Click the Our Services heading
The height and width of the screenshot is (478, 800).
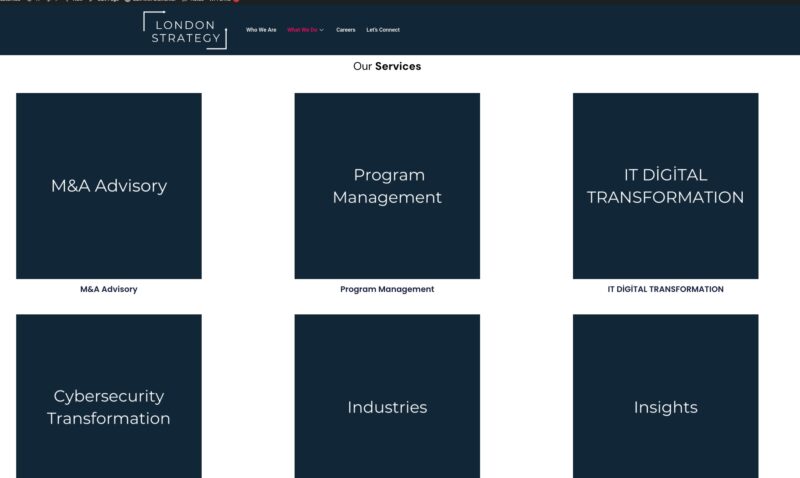[x=387, y=66]
